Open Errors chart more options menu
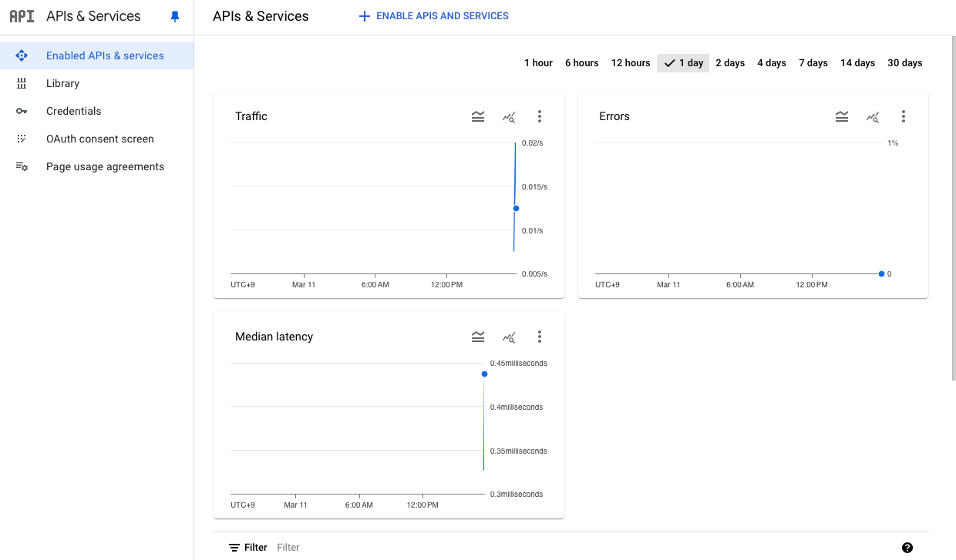This screenshot has width=956, height=560. [904, 116]
